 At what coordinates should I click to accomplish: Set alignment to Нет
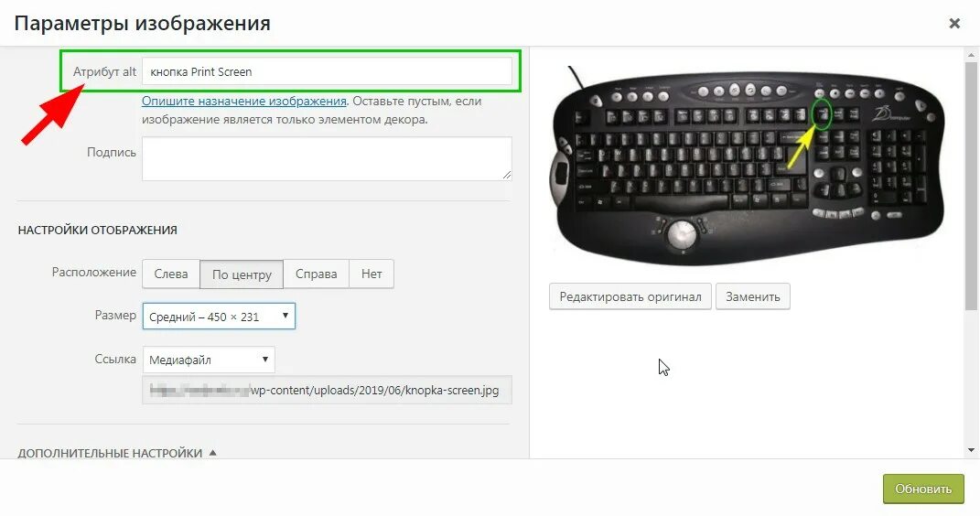click(372, 274)
